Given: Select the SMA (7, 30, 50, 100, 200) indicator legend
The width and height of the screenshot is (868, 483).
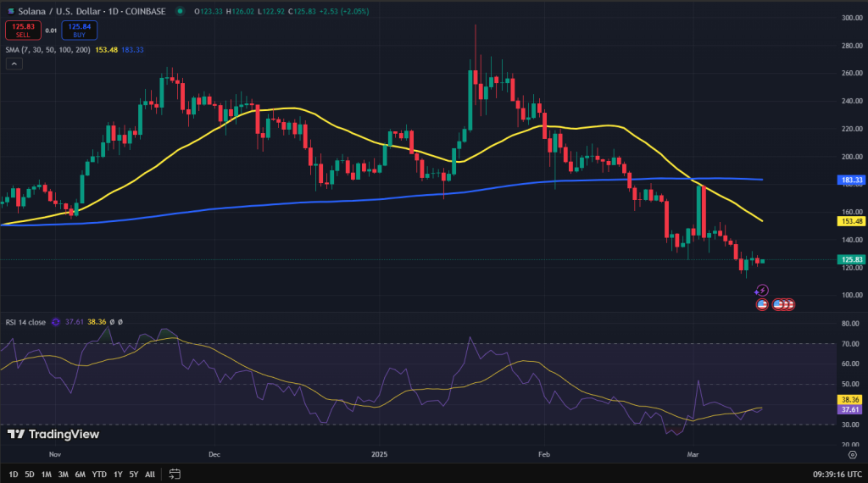Looking at the screenshot, I should 47,50.
